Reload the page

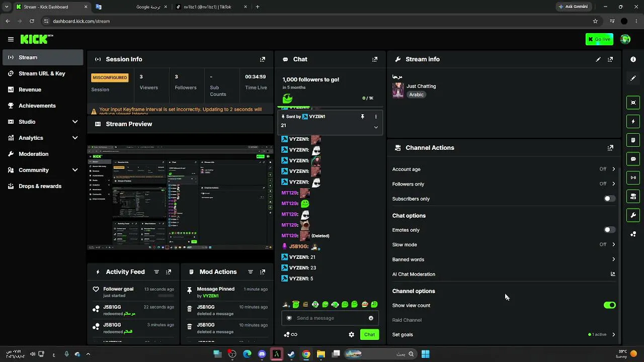click(32, 21)
